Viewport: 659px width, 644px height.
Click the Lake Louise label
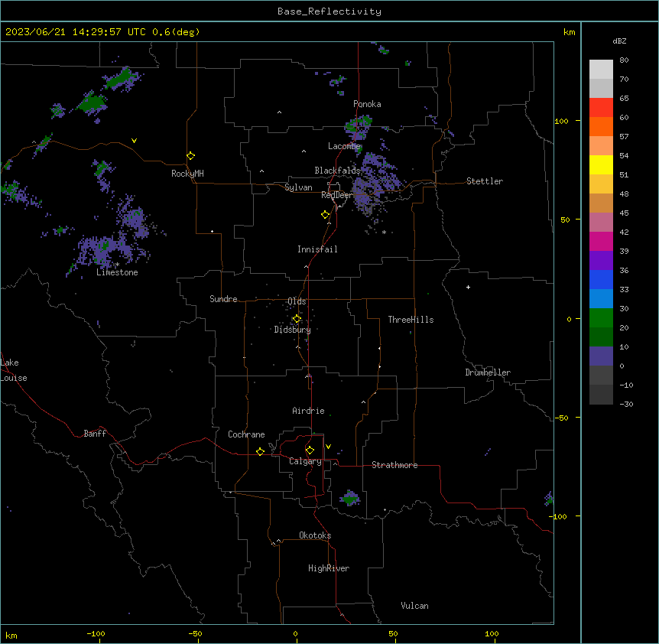point(12,370)
